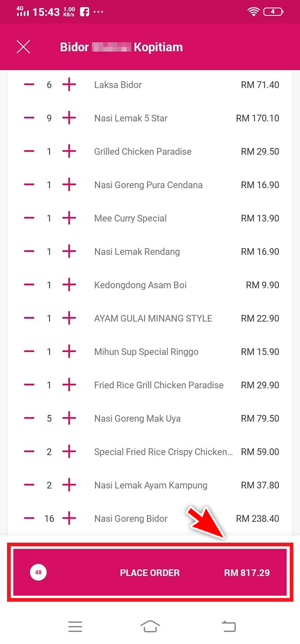
Task: Decrease Nasi Goreng Bidor quantity
Action: click(x=29, y=519)
